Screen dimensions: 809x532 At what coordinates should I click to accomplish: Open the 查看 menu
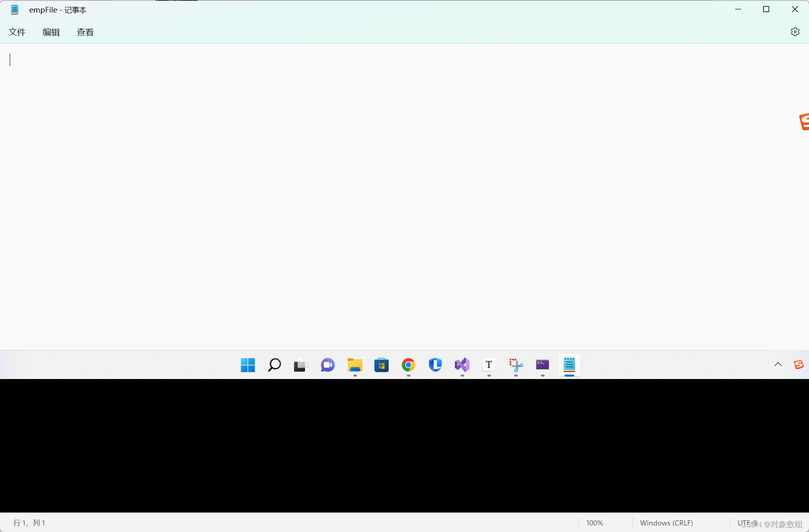pyautogui.click(x=85, y=32)
